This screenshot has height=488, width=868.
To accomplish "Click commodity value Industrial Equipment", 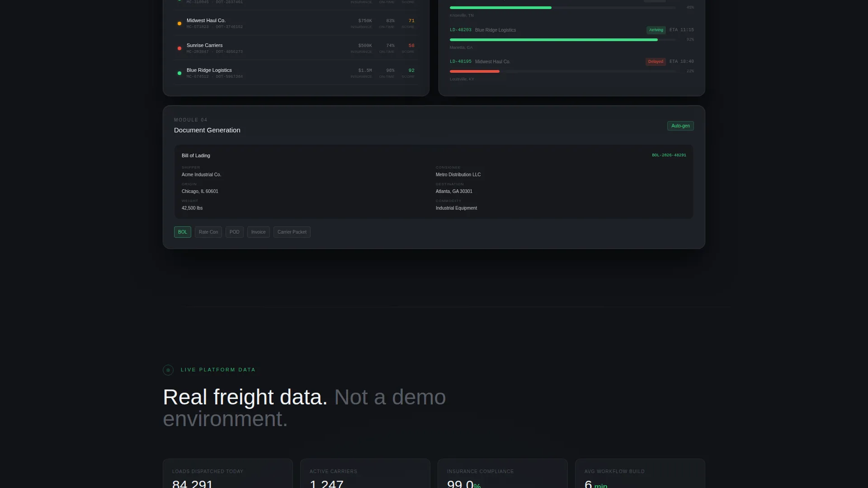I will (x=456, y=208).
